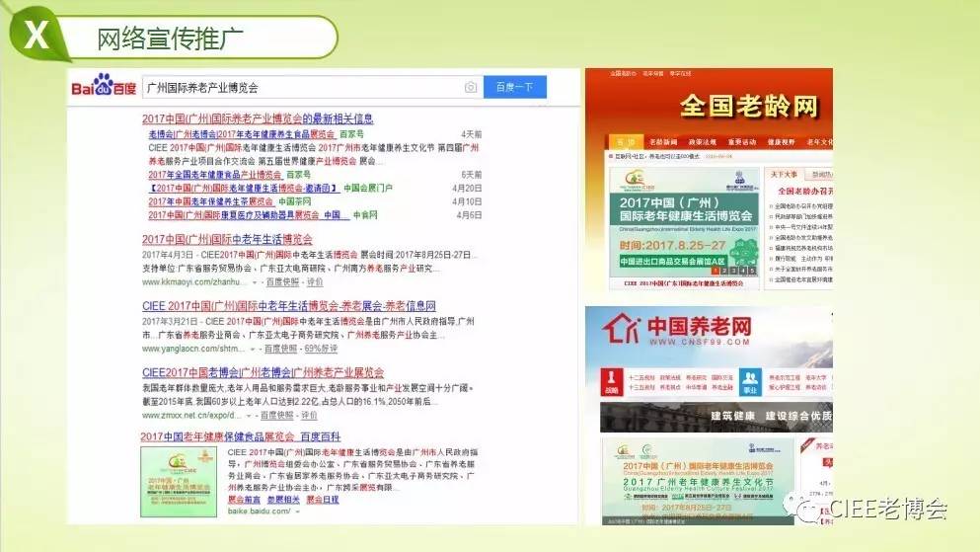Viewport: 980px width, 552px height.
Task: Click the Baidu paw logo
Action: 103,85
